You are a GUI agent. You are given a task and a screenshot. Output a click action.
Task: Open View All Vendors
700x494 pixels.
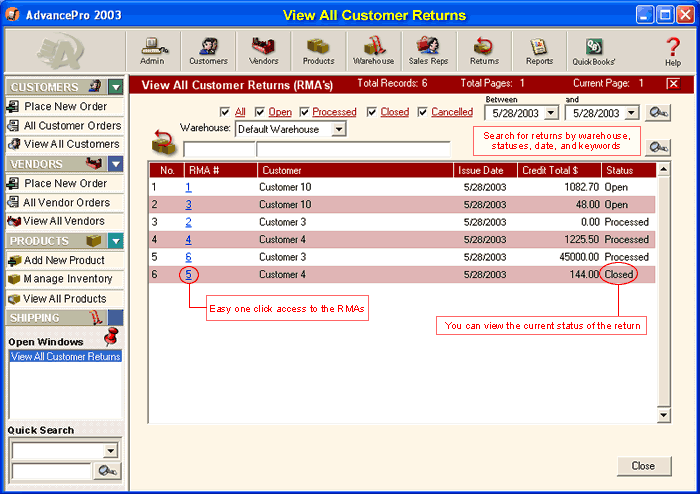(x=64, y=221)
